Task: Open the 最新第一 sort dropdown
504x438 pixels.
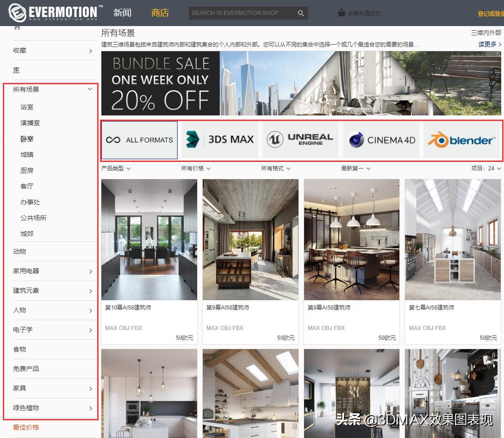Action: pyautogui.click(x=356, y=168)
